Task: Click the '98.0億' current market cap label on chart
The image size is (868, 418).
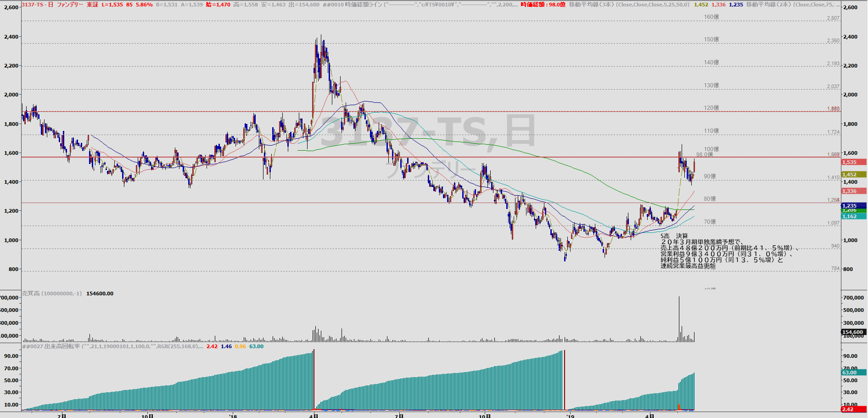Action: (x=705, y=155)
